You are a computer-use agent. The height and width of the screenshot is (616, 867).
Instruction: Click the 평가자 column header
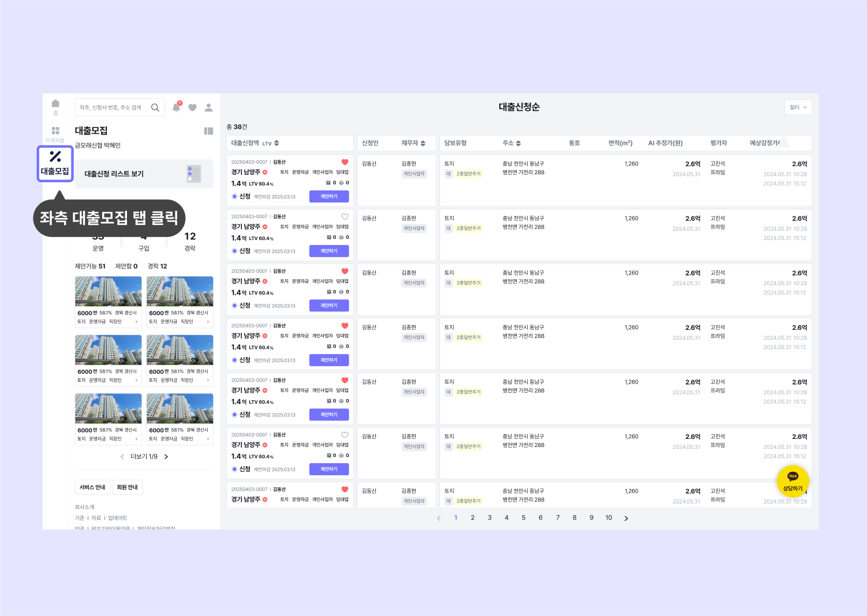(x=719, y=143)
